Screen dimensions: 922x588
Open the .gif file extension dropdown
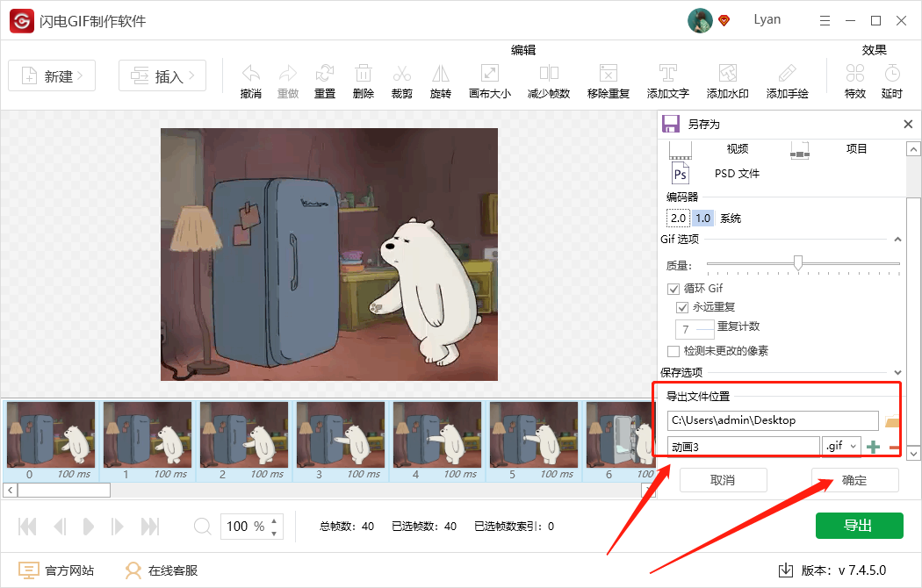841,447
